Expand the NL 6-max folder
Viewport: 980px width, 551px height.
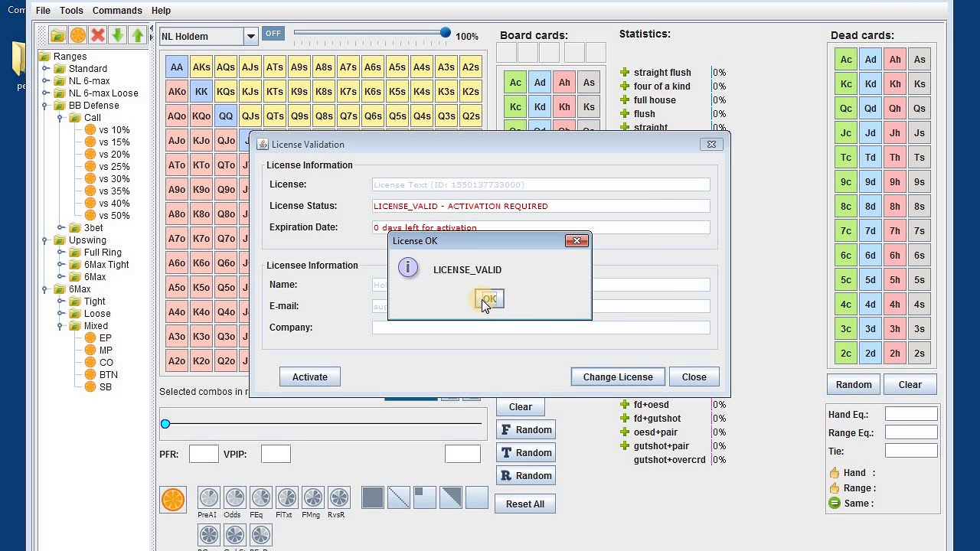pos(45,81)
